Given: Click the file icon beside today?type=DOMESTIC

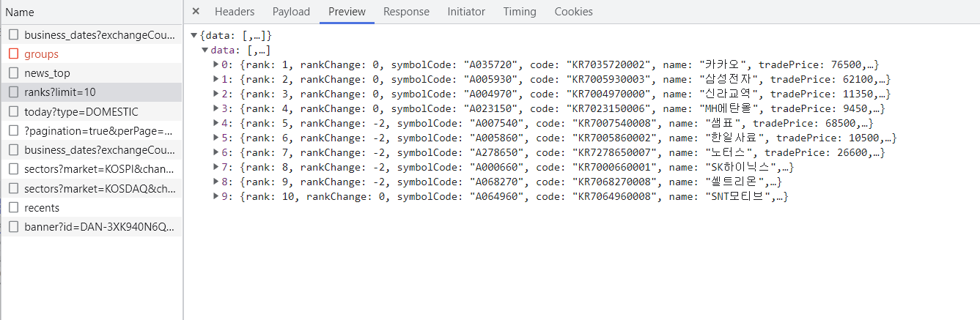Looking at the screenshot, I should (13, 111).
